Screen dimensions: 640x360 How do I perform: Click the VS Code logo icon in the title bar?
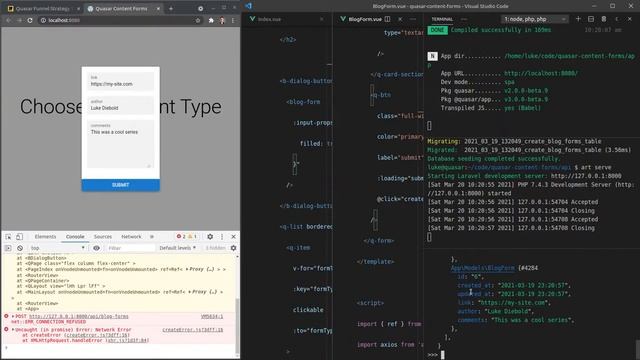(248, 6)
